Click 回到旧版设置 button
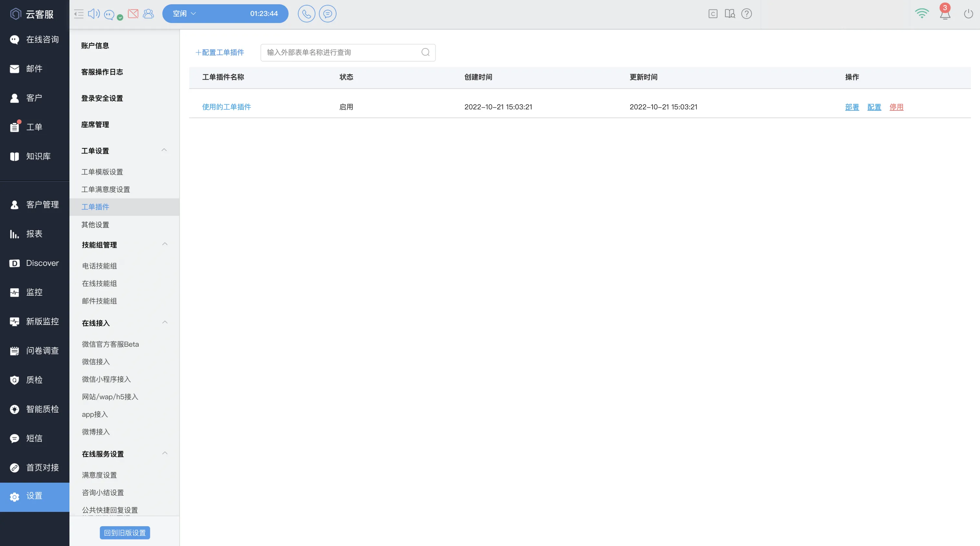This screenshot has width=980, height=546. click(x=125, y=533)
